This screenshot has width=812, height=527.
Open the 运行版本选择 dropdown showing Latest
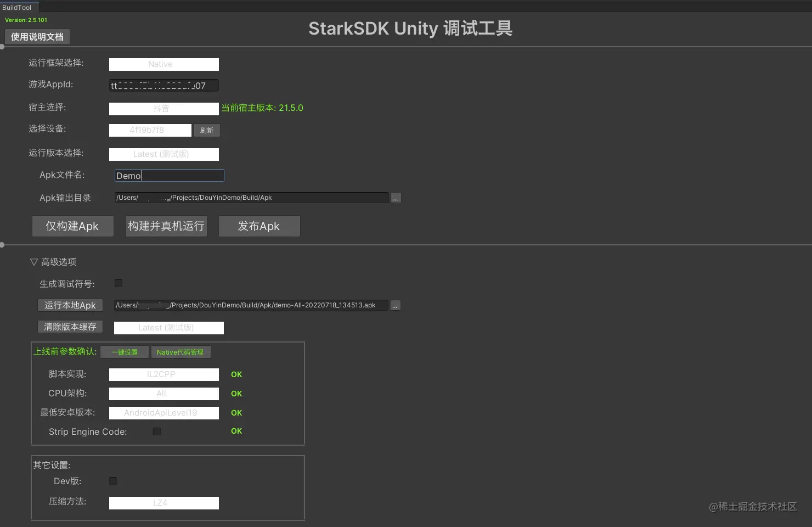(164, 154)
